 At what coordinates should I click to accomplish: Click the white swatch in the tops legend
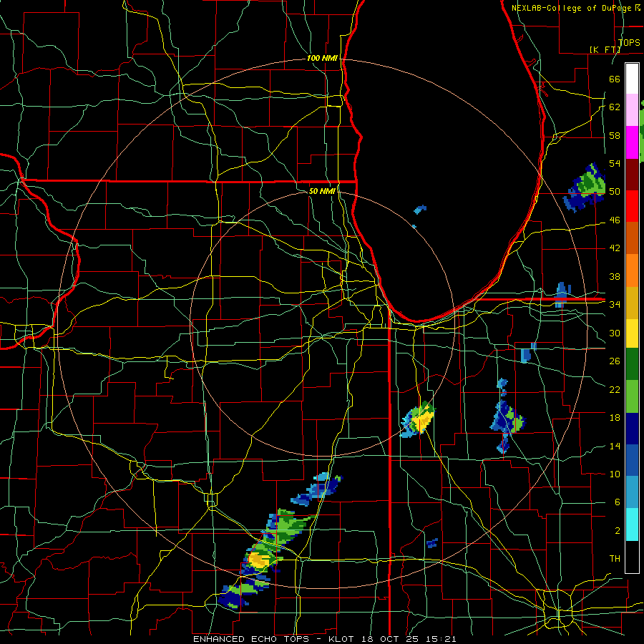[x=632, y=79]
